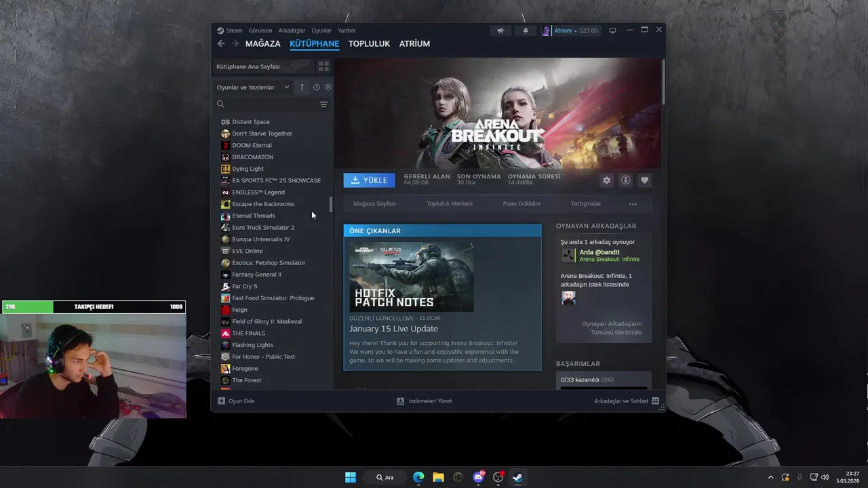This screenshot has height=488, width=868.
Task: Open the Yardım menu
Action: pos(347,30)
